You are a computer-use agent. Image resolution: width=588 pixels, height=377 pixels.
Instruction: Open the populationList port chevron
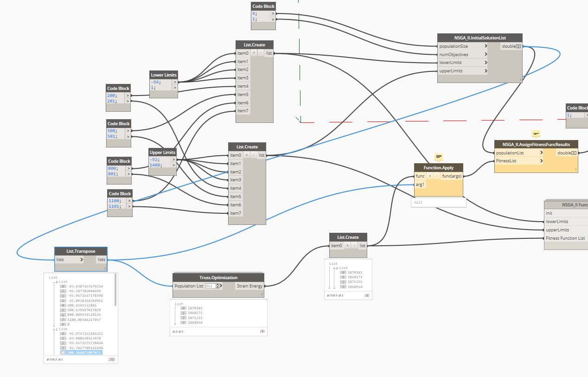(x=541, y=153)
